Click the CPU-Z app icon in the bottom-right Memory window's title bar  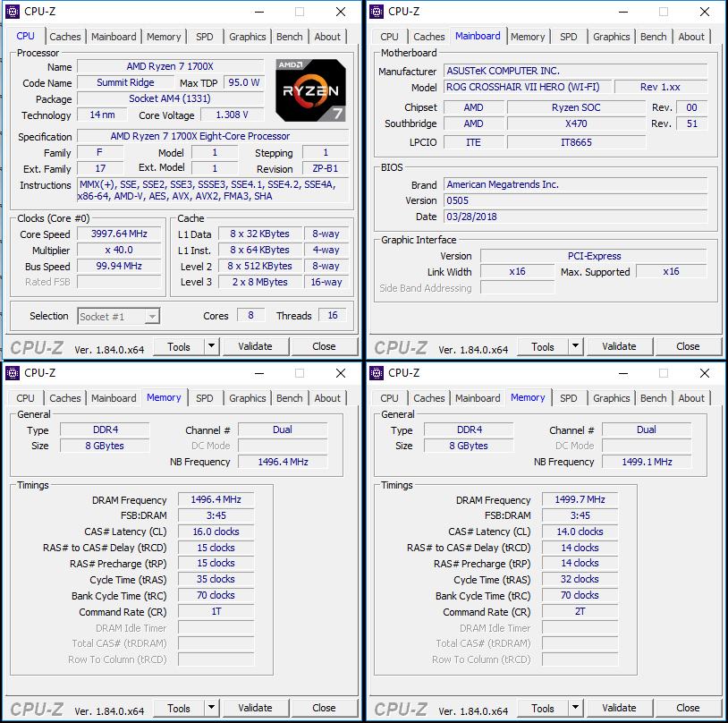(x=376, y=373)
